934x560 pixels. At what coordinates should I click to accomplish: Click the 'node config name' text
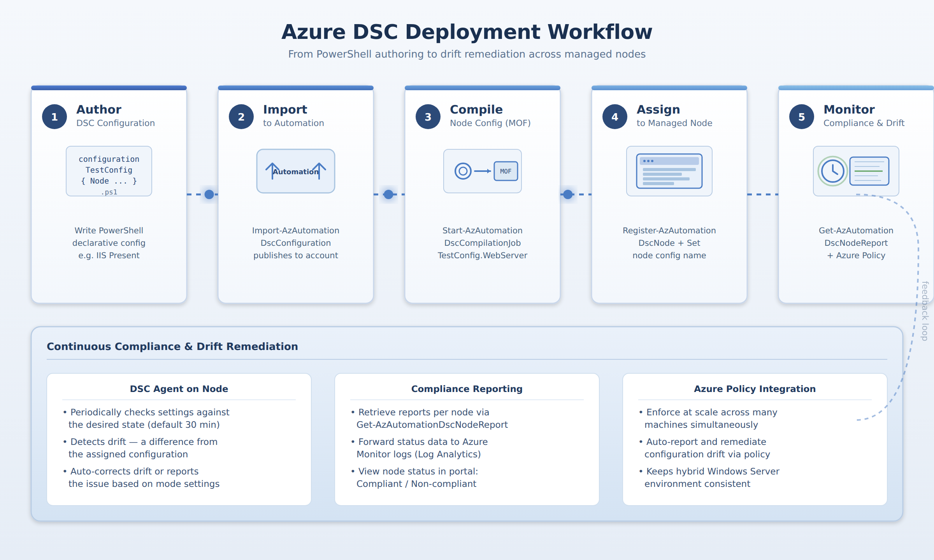(669, 255)
